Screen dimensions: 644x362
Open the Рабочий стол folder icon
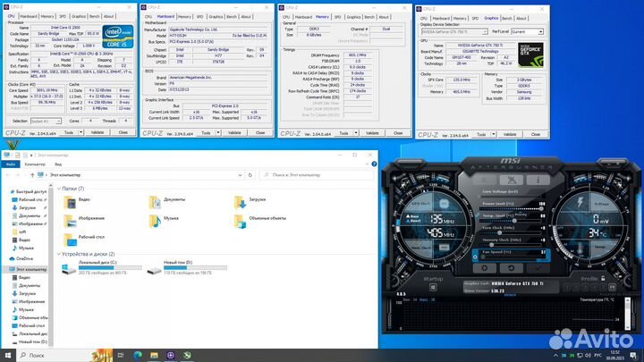pos(71,240)
